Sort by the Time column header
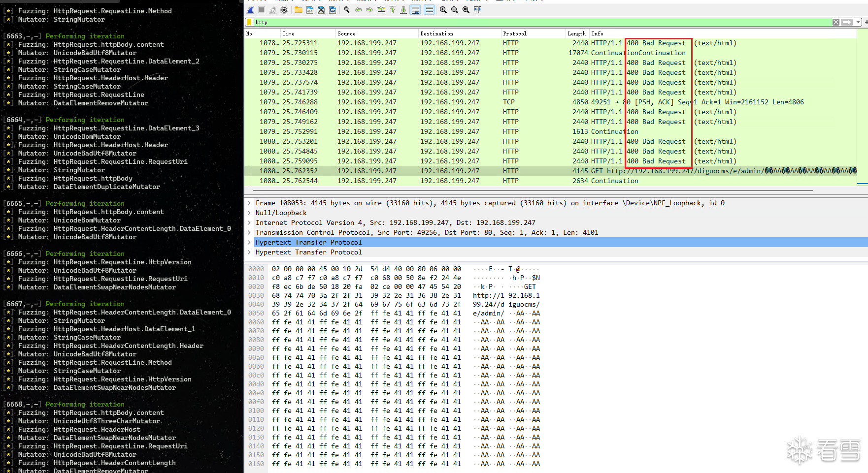868x473 pixels. coord(308,33)
